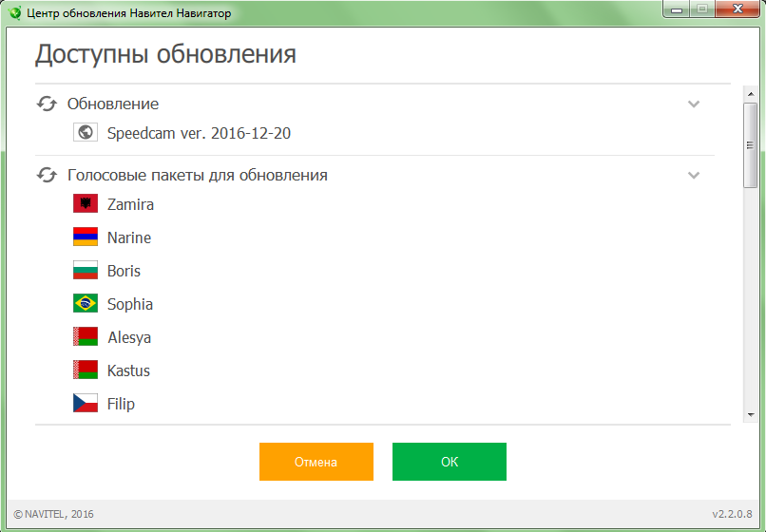Select the Kastus voice pack
766x532 pixels.
pyautogui.click(x=128, y=370)
